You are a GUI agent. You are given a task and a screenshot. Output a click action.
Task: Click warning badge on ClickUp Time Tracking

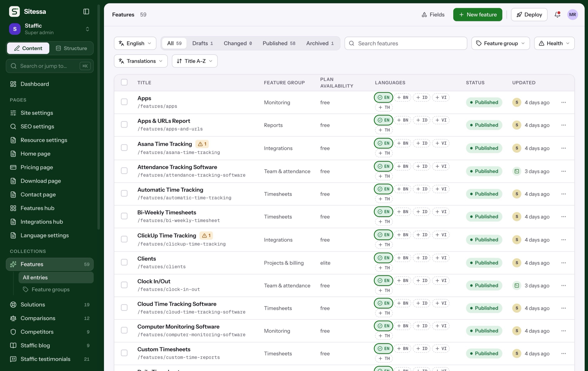click(206, 236)
